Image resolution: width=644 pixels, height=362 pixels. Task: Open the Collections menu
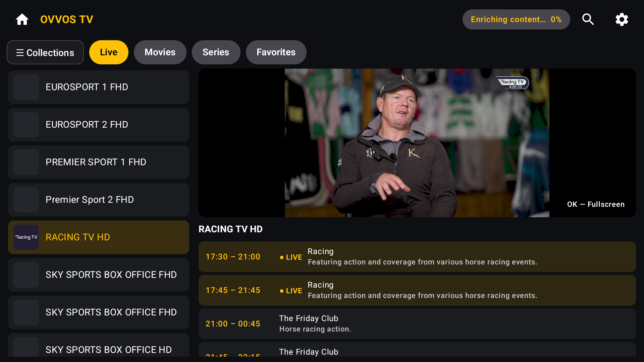(45, 52)
